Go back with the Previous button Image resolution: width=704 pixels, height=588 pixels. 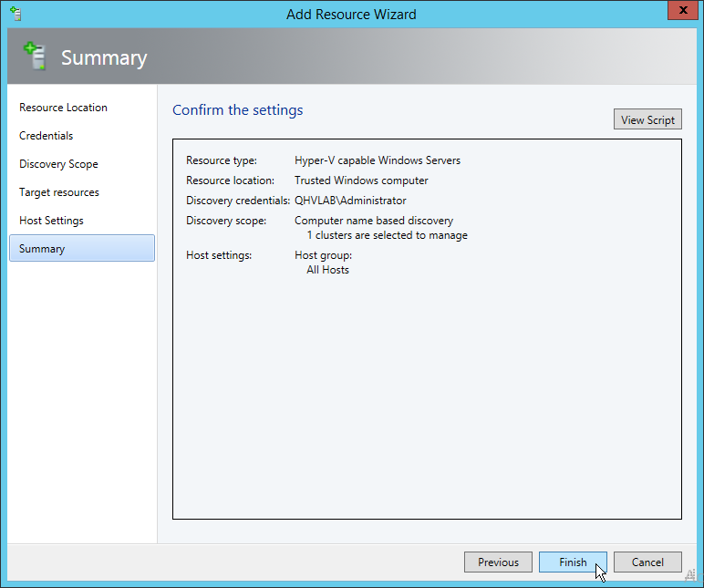[x=498, y=562]
